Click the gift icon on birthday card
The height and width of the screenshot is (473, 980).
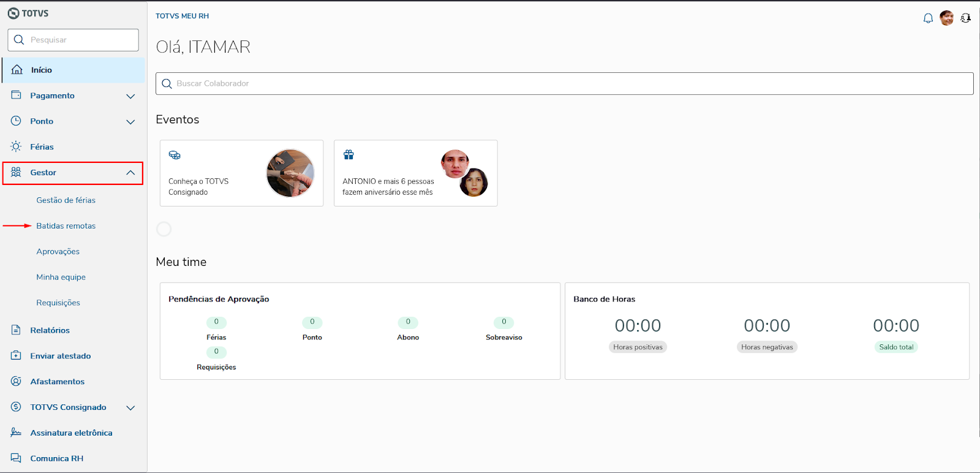[349, 154]
